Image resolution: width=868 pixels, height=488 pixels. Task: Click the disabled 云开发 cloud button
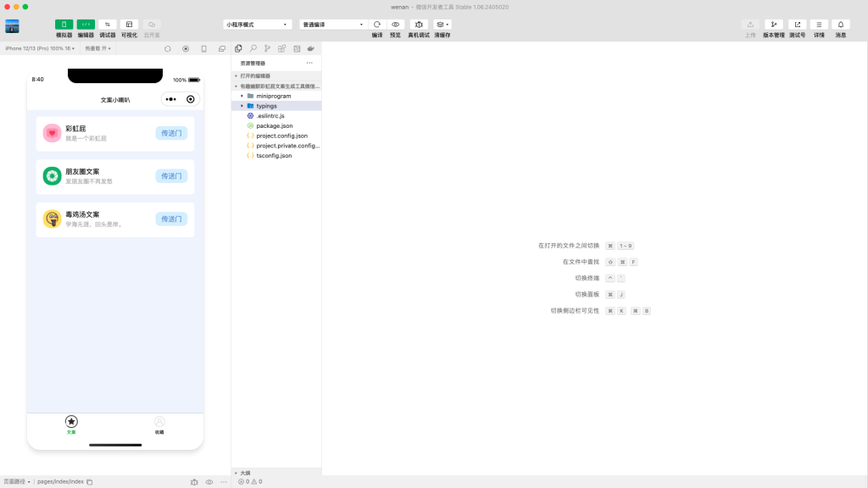pyautogui.click(x=152, y=29)
